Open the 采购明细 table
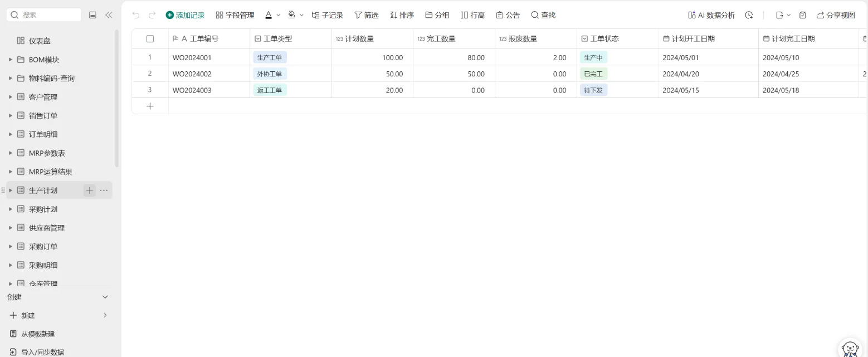Screen dimensions: 868x357 pos(43,265)
